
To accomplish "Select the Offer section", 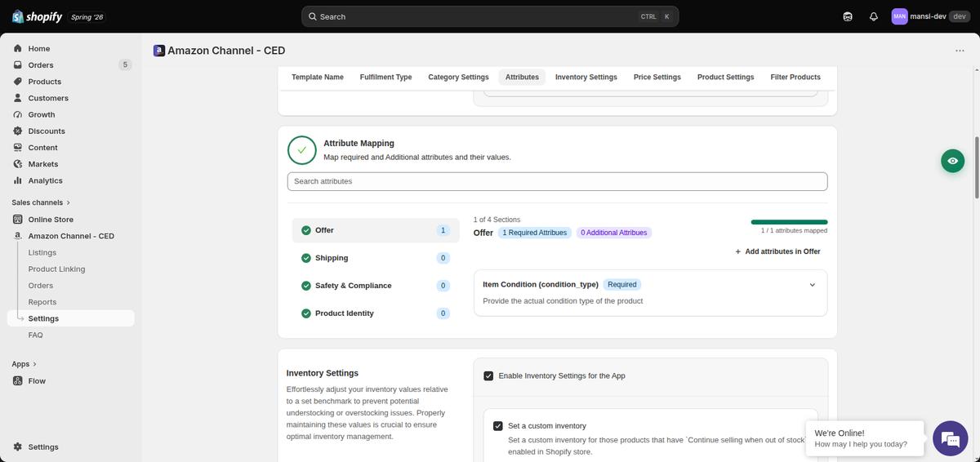I will point(376,230).
